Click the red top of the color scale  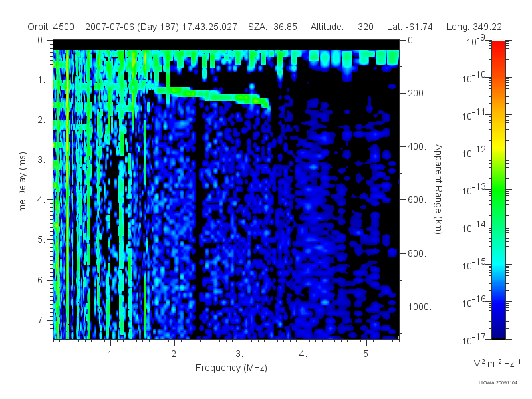499,46
